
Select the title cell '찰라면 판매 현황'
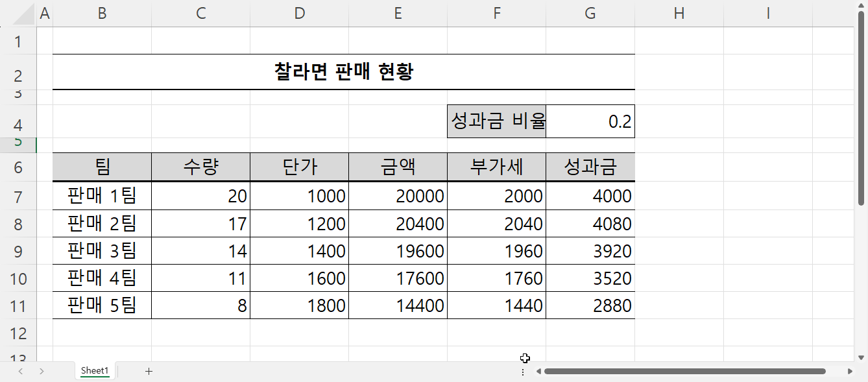pyautogui.click(x=344, y=72)
